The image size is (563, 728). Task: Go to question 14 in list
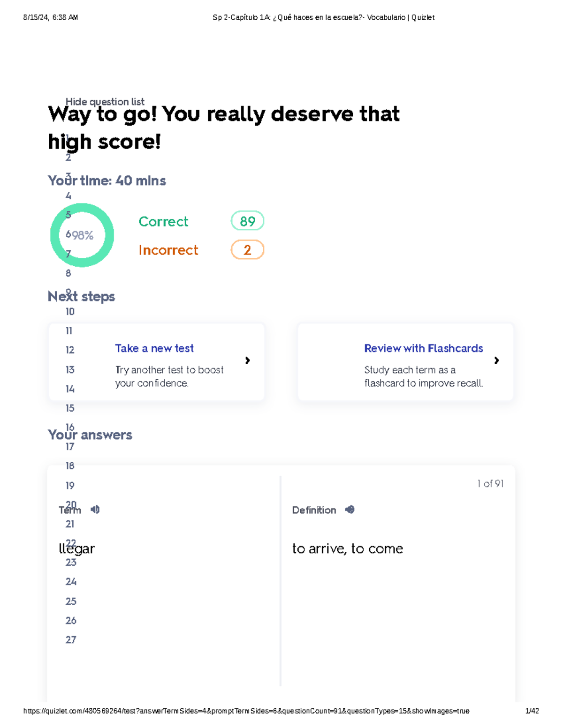(70, 389)
